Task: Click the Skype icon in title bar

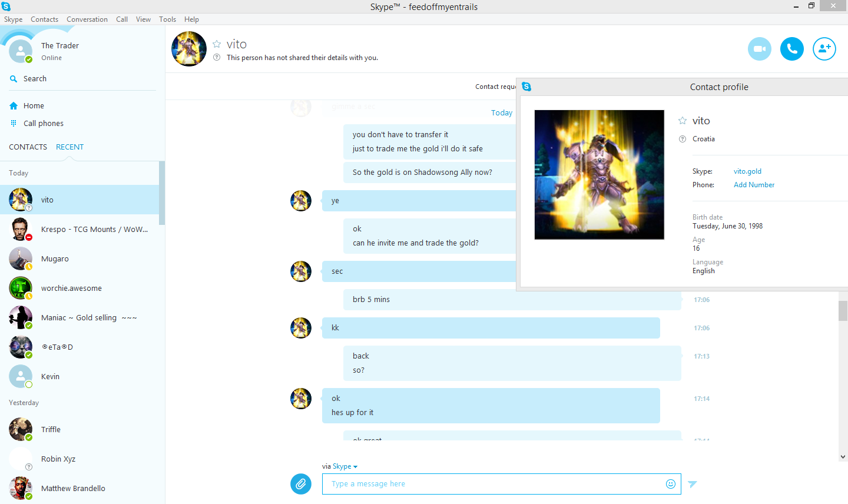Action: click(6, 6)
